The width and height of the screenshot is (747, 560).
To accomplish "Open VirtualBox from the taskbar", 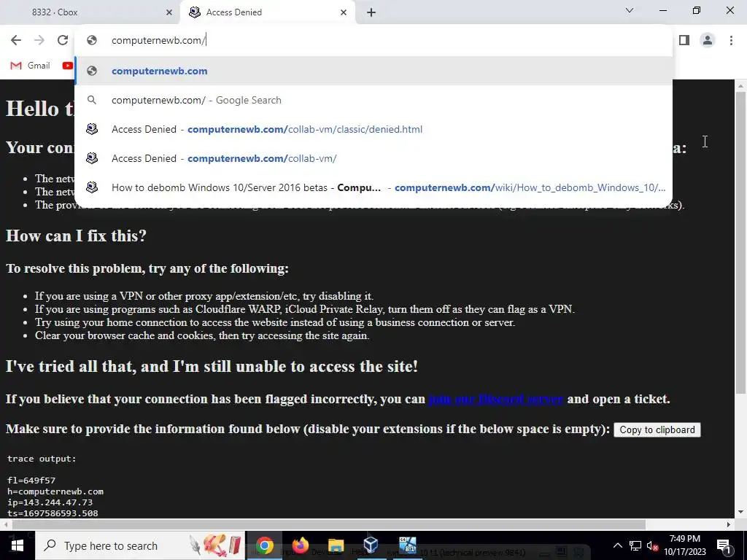I will [x=371, y=545].
